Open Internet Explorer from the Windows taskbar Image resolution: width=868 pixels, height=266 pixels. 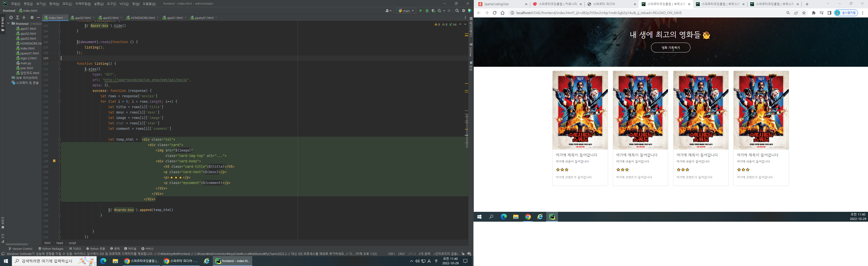click(207, 261)
